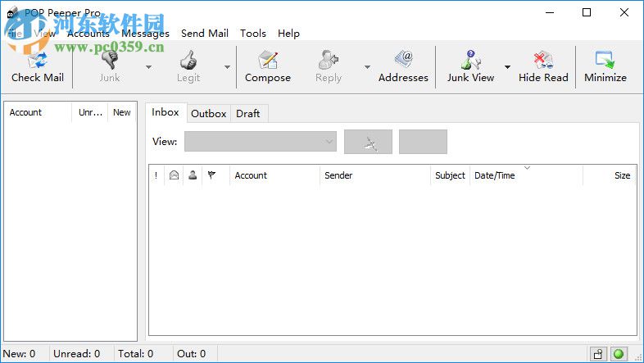Viewport: 644px width, 363px height.
Task: Expand the Legit button dropdown arrow
Action: [x=227, y=67]
